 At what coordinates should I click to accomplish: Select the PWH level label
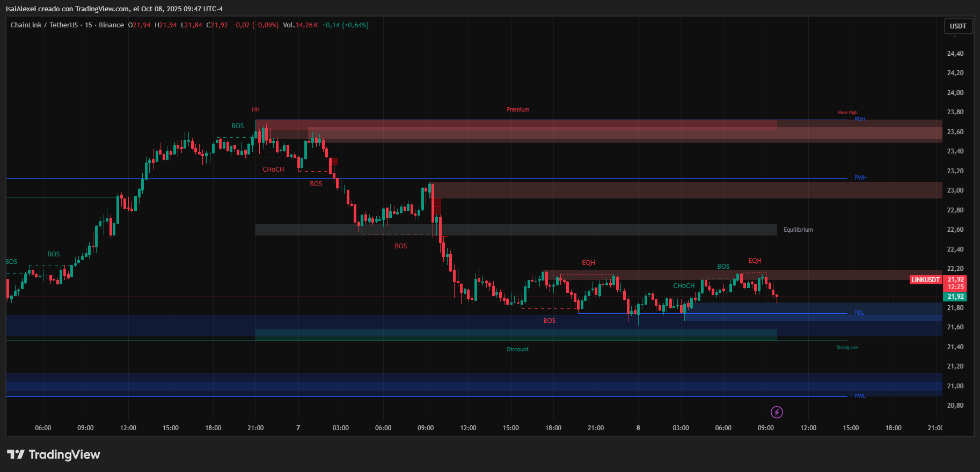[x=860, y=178]
